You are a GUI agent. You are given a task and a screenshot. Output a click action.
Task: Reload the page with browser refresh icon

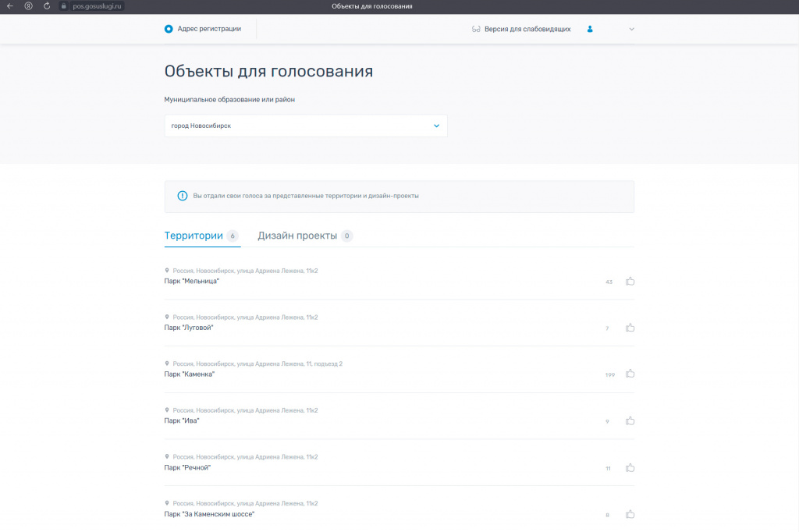click(47, 6)
